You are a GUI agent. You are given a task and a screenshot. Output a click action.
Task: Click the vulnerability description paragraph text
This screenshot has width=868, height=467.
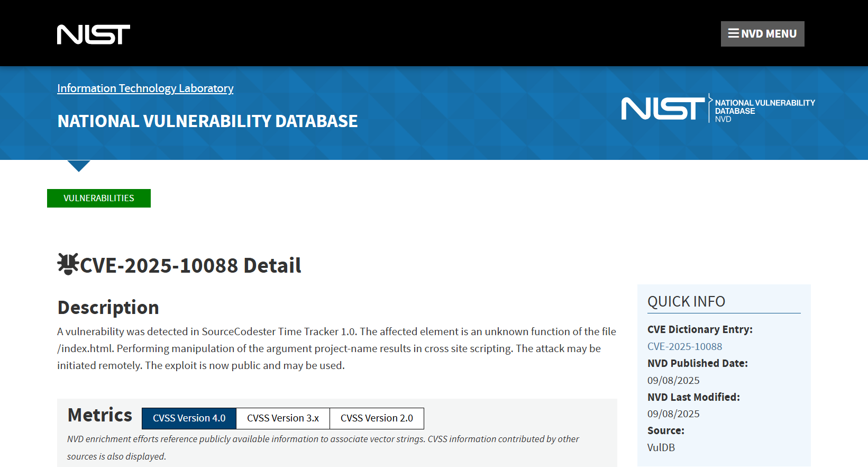pyautogui.click(x=336, y=348)
